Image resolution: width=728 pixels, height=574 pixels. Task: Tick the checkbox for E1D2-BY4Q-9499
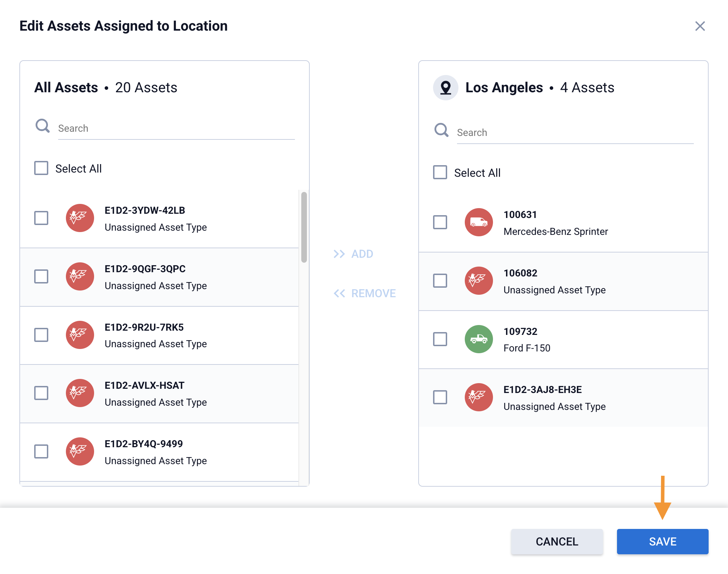[x=41, y=451]
